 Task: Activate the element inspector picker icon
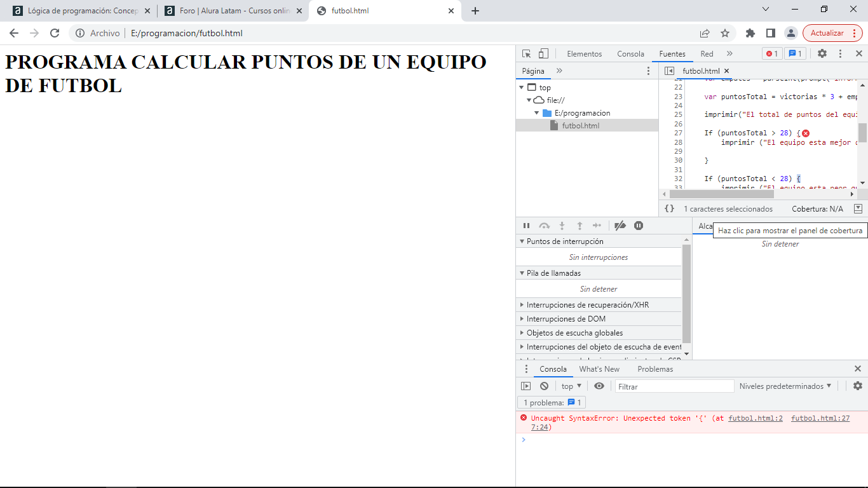coord(526,54)
